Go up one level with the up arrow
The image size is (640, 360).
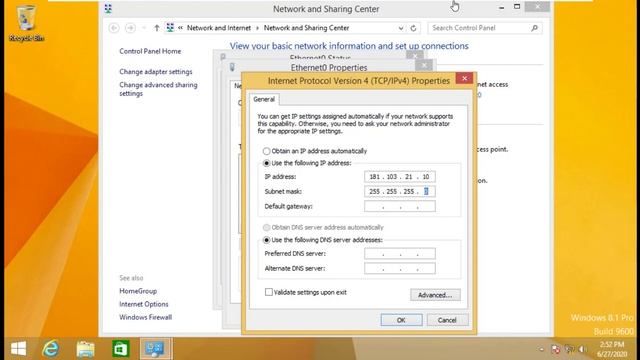(x=157, y=28)
